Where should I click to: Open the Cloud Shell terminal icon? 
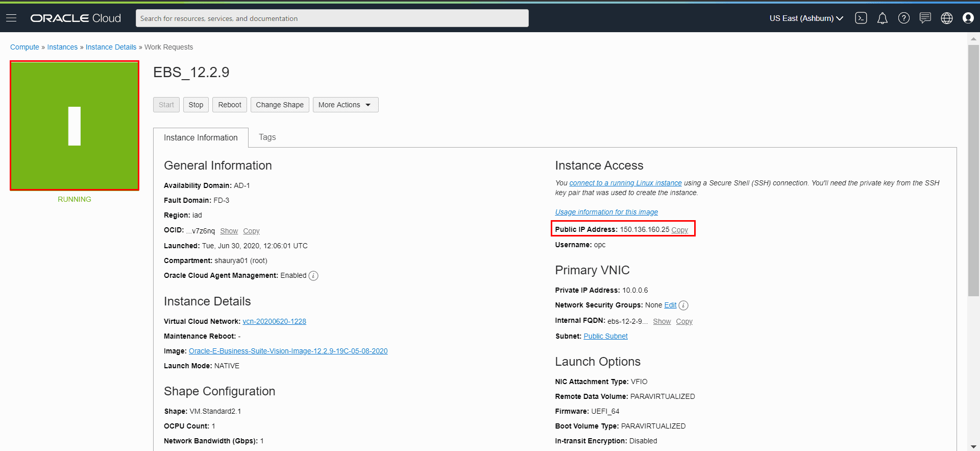pos(861,18)
